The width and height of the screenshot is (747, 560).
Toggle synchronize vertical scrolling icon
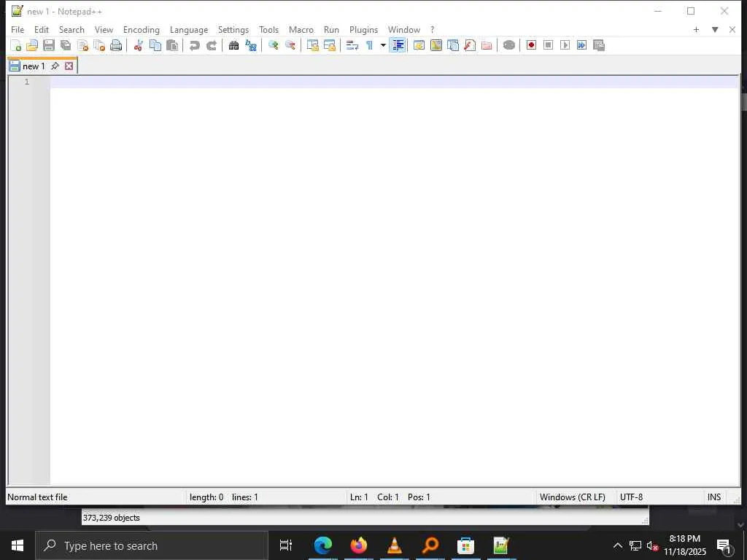[312, 45]
